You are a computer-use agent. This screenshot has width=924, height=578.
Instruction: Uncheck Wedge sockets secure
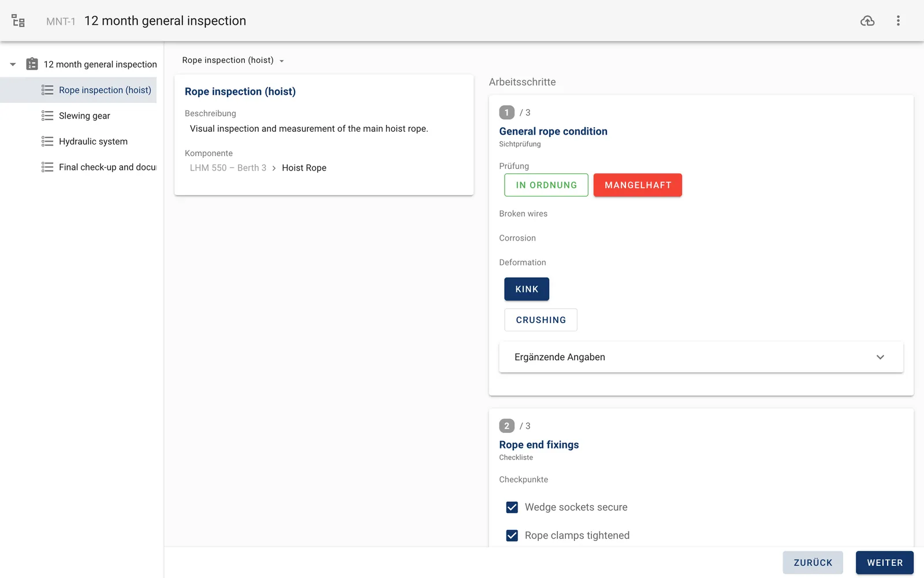512,507
